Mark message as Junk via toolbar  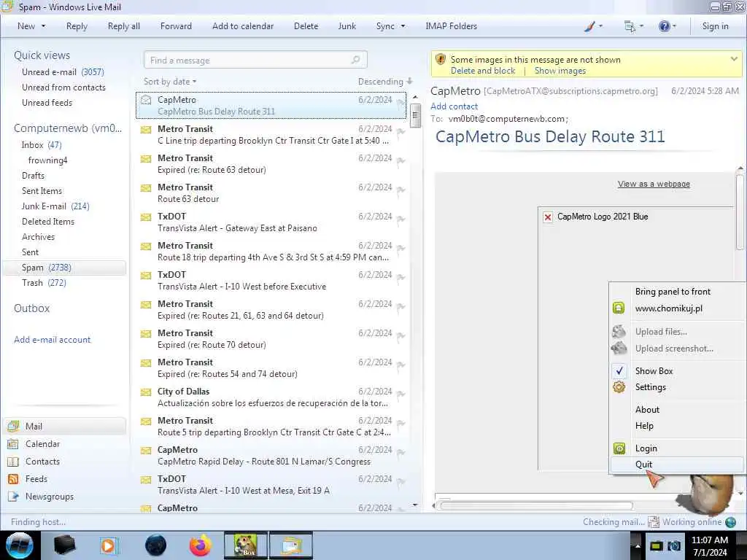pyautogui.click(x=347, y=26)
